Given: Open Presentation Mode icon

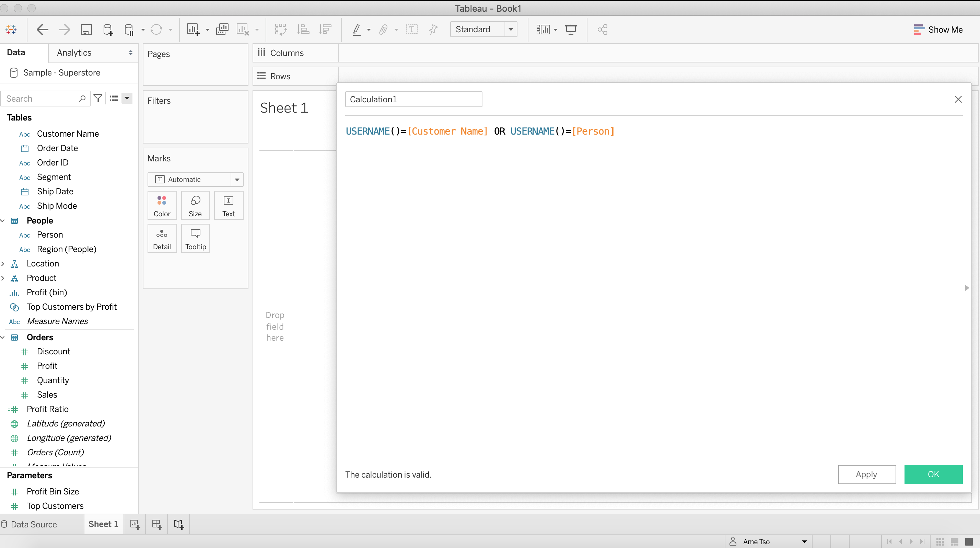Looking at the screenshot, I should click(x=571, y=29).
